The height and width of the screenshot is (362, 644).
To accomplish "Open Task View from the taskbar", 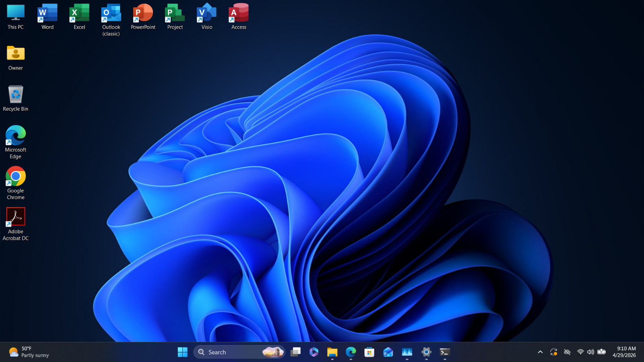I will (296, 352).
